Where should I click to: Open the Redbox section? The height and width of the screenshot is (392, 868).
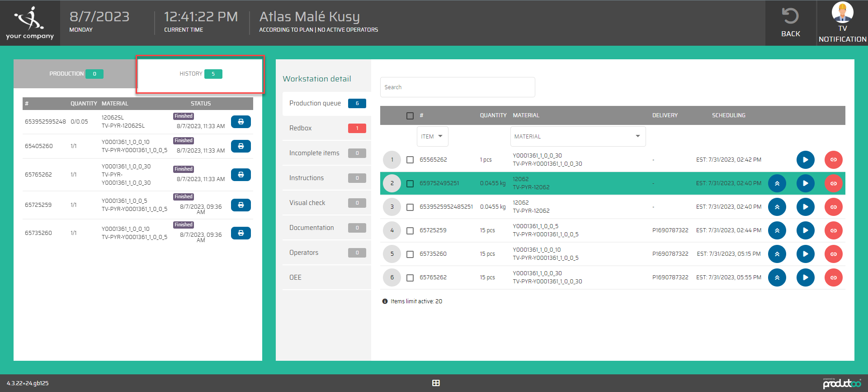[326, 128]
